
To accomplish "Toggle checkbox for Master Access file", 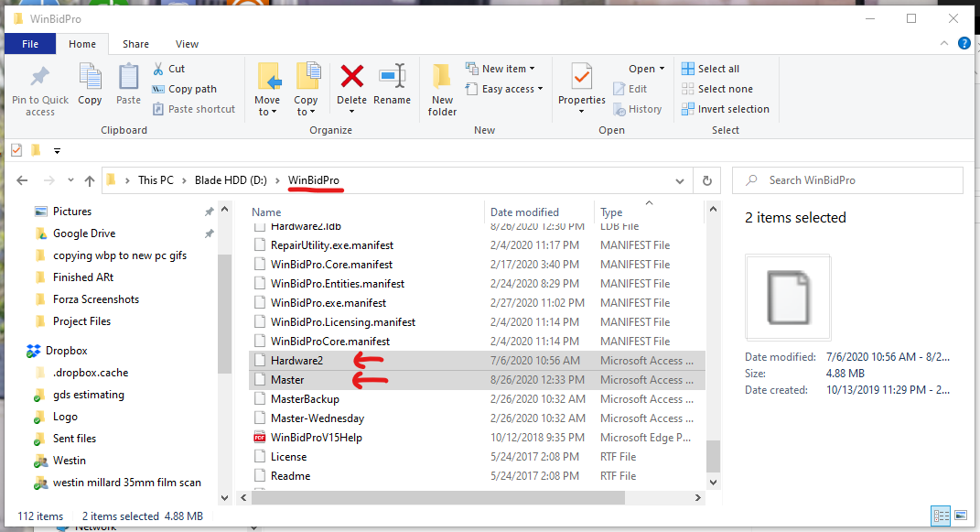I will [259, 380].
